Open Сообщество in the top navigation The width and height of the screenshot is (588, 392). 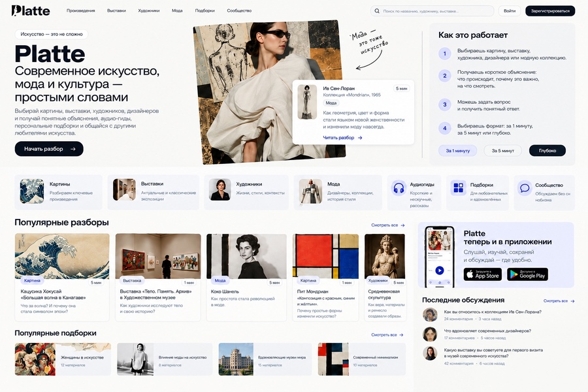coord(239,11)
